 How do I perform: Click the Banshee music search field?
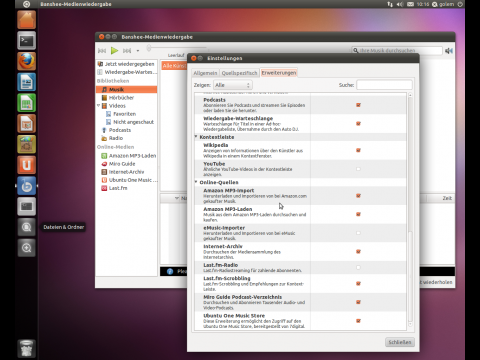click(397, 50)
